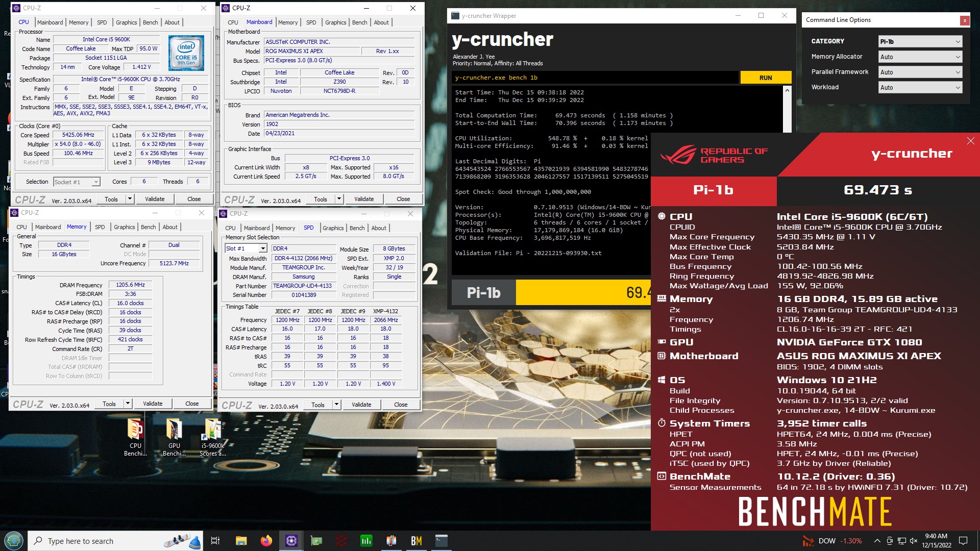
Task: Open the Parallel Framework dropdown
Action: tap(920, 72)
